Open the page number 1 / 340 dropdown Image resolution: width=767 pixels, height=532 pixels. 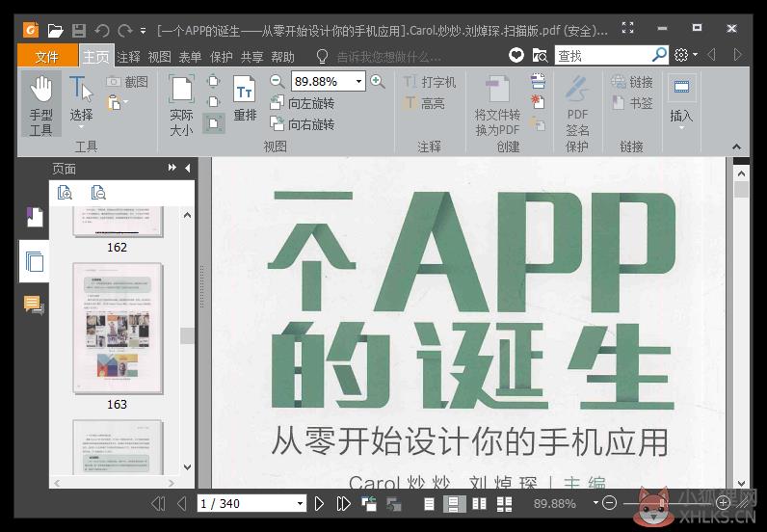[300, 504]
